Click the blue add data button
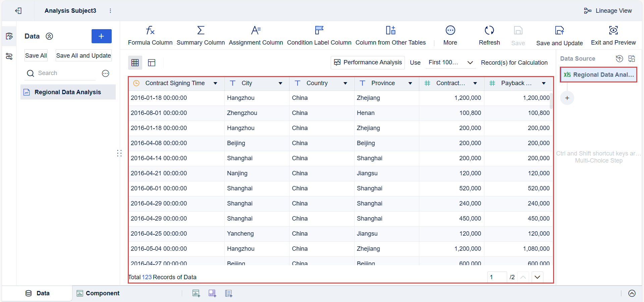 tap(101, 36)
